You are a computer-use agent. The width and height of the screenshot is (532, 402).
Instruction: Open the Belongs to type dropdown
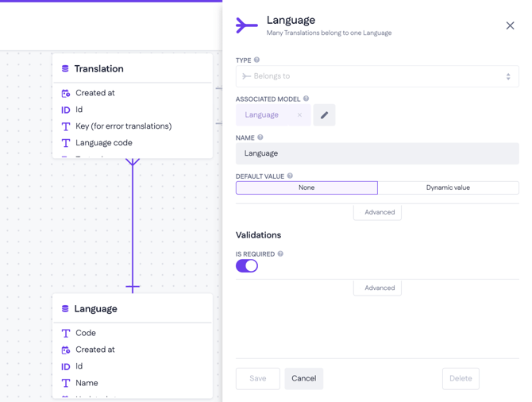tap(377, 76)
